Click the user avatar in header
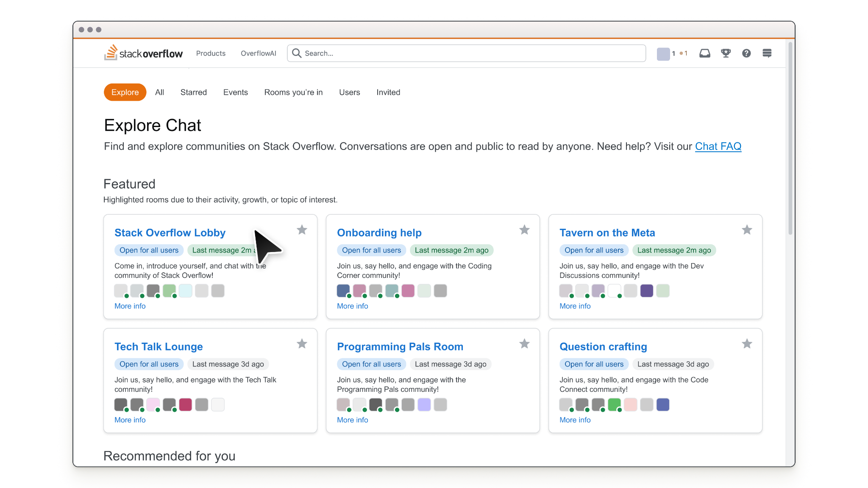 click(663, 54)
